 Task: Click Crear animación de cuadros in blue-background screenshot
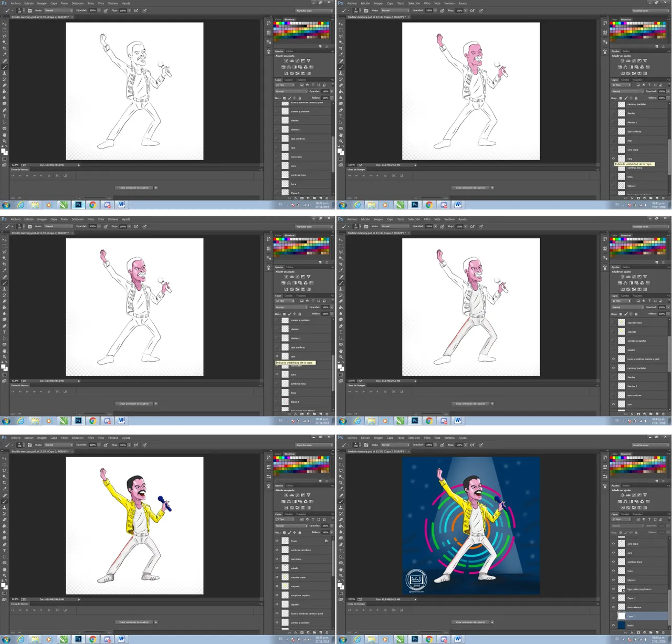click(x=470, y=622)
